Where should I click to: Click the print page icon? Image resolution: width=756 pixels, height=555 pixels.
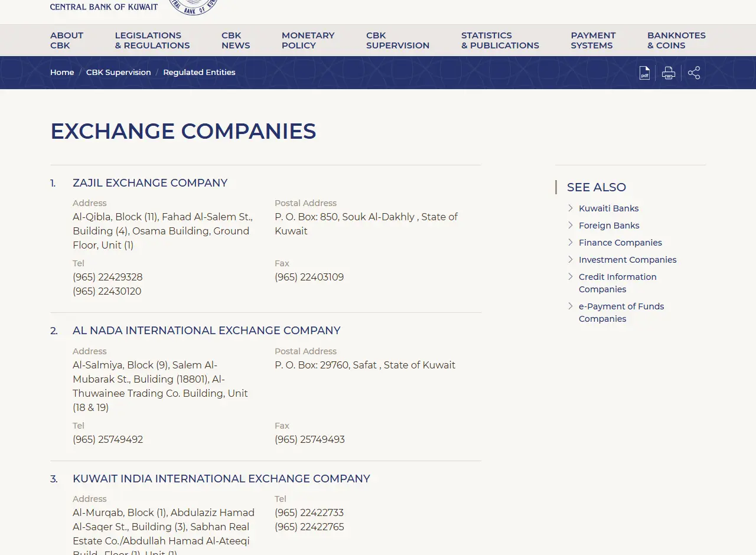tap(669, 73)
